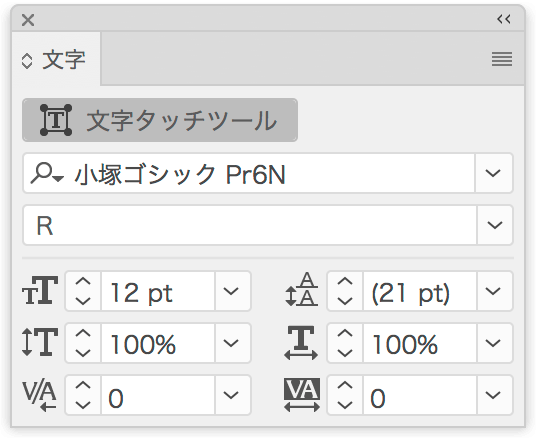Click the horizontal scale icon

click(x=301, y=343)
